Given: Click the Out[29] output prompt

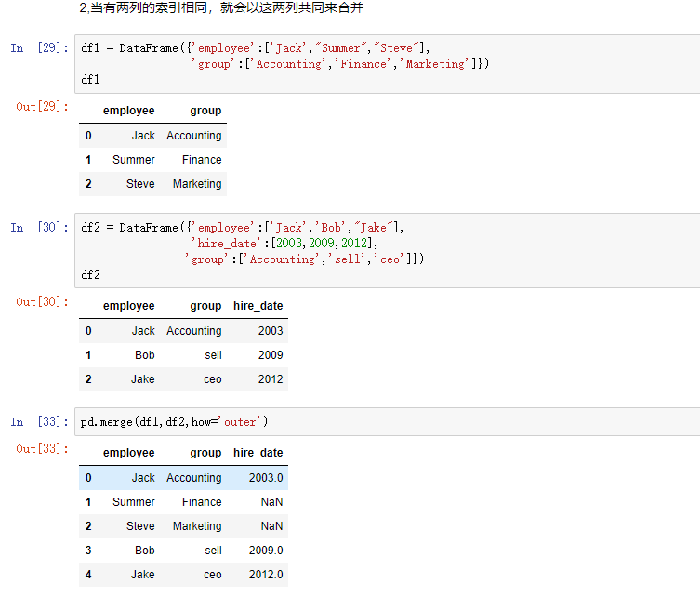Looking at the screenshot, I should click(x=43, y=106).
